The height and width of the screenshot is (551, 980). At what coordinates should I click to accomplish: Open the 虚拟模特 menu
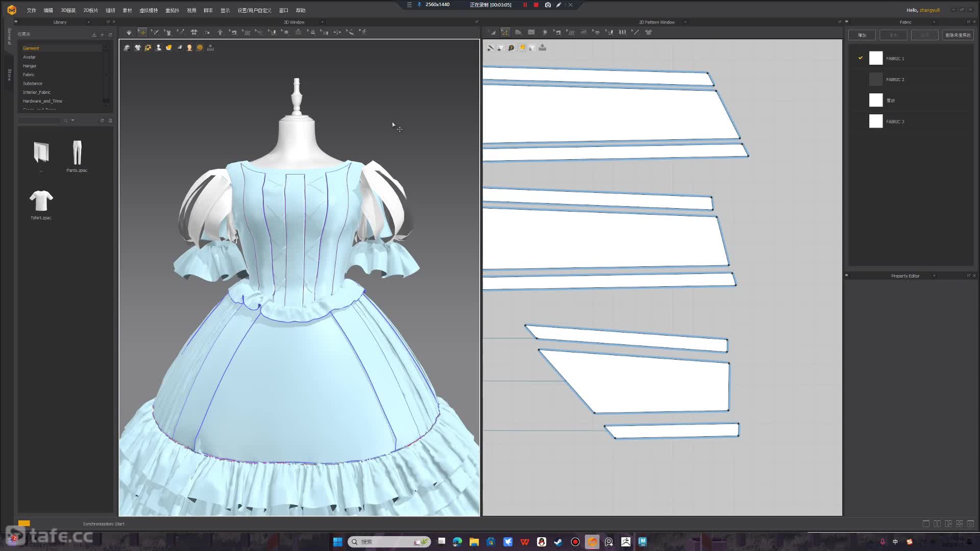(149, 10)
